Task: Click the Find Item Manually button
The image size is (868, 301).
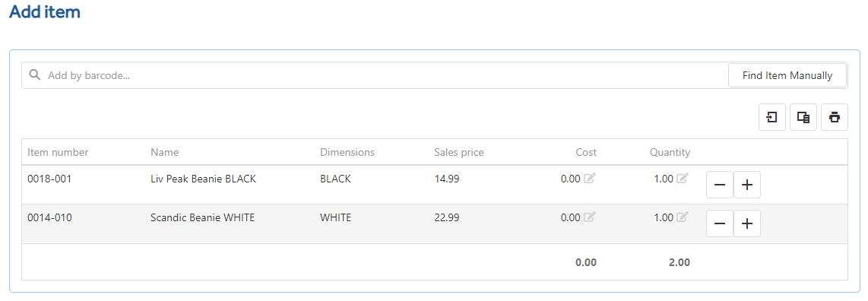Action: click(787, 76)
